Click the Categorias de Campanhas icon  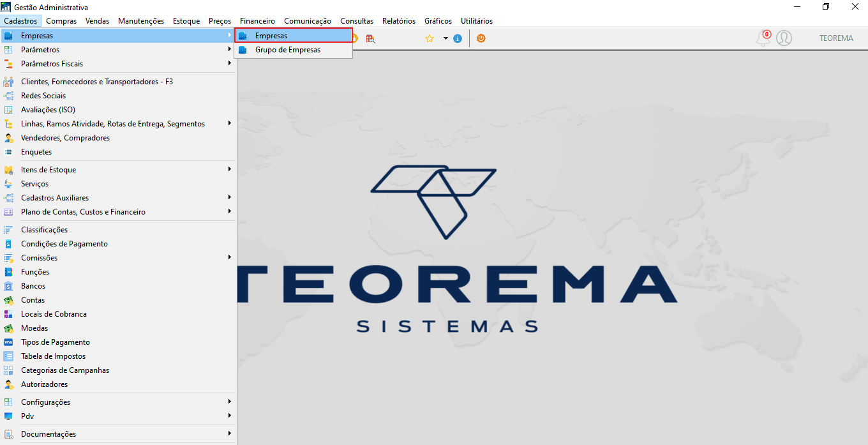(8, 370)
